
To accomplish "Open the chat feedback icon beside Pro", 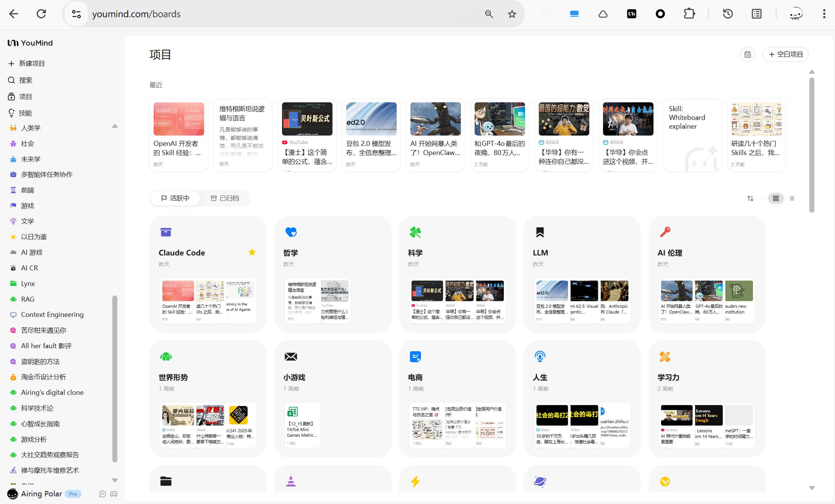I will click(x=102, y=494).
